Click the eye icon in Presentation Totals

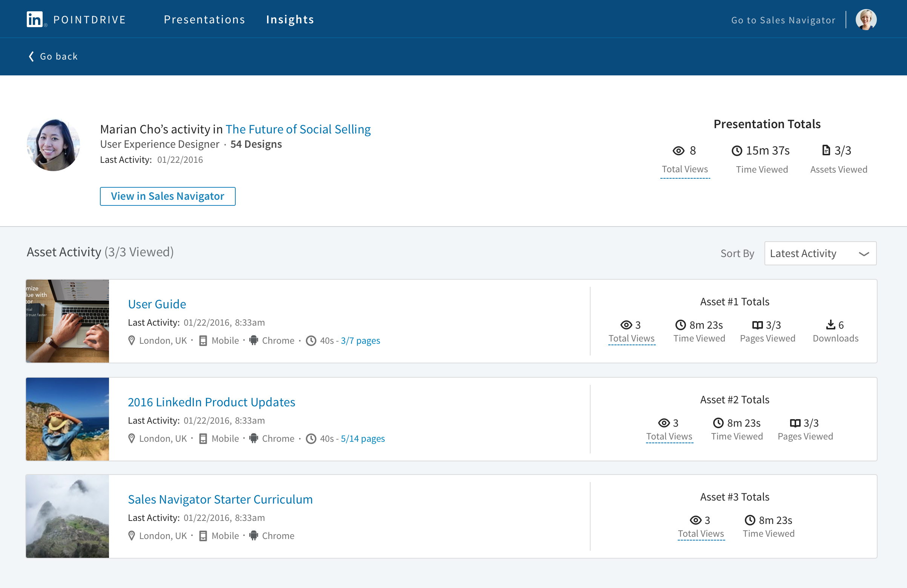click(678, 151)
